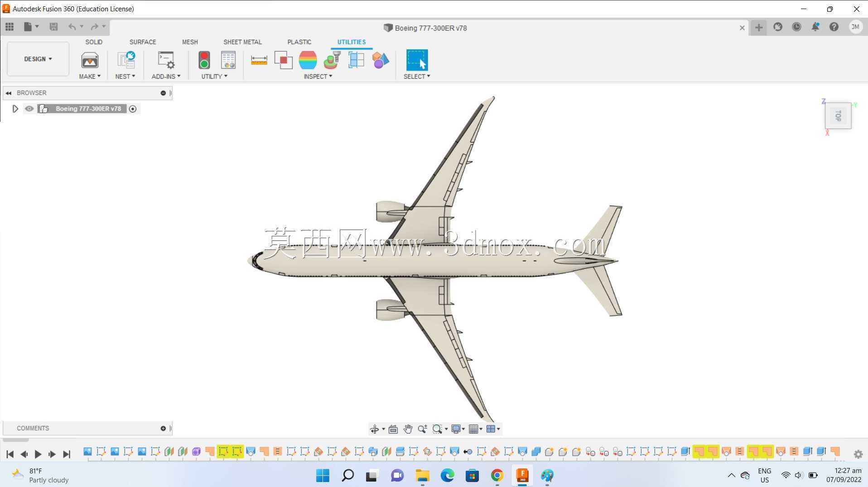Open the notifications bell
Screen dimensions: 868x487
click(815, 27)
